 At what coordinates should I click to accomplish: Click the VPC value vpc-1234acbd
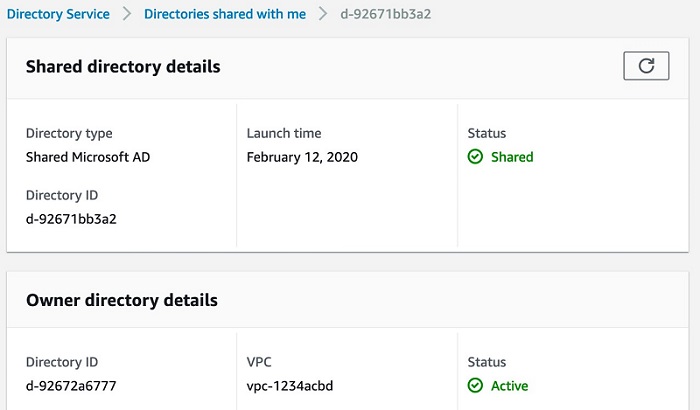tap(290, 385)
